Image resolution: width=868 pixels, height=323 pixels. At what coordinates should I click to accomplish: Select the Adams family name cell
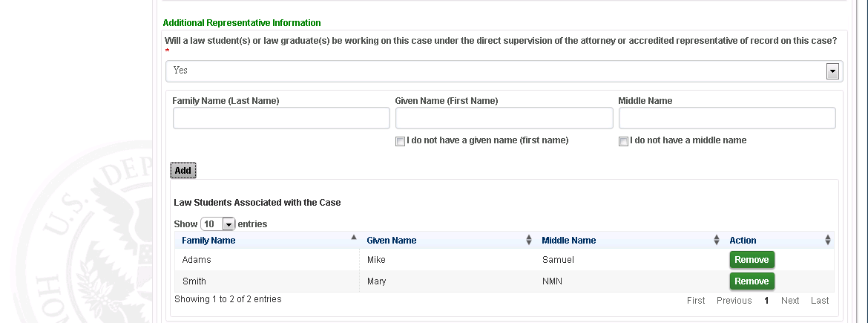[x=197, y=260]
